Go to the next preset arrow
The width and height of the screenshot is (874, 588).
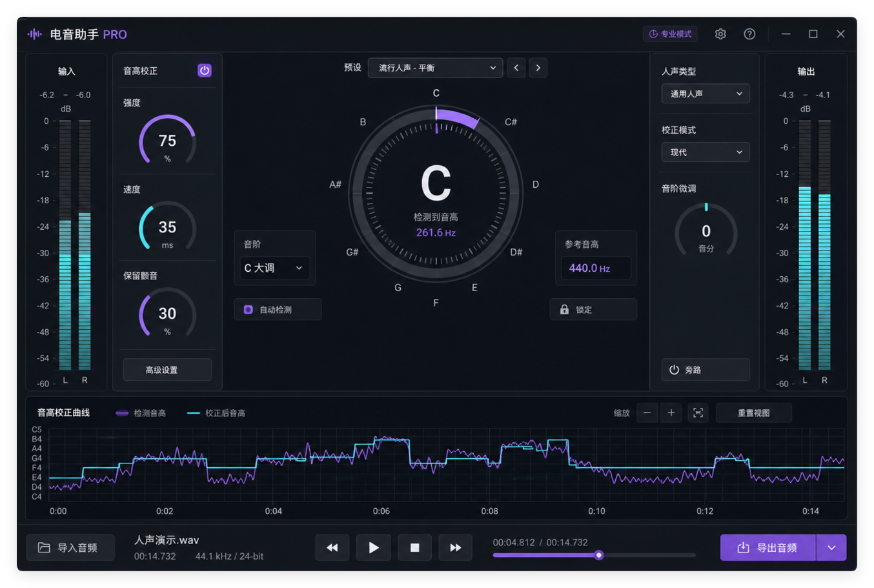[538, 68]
